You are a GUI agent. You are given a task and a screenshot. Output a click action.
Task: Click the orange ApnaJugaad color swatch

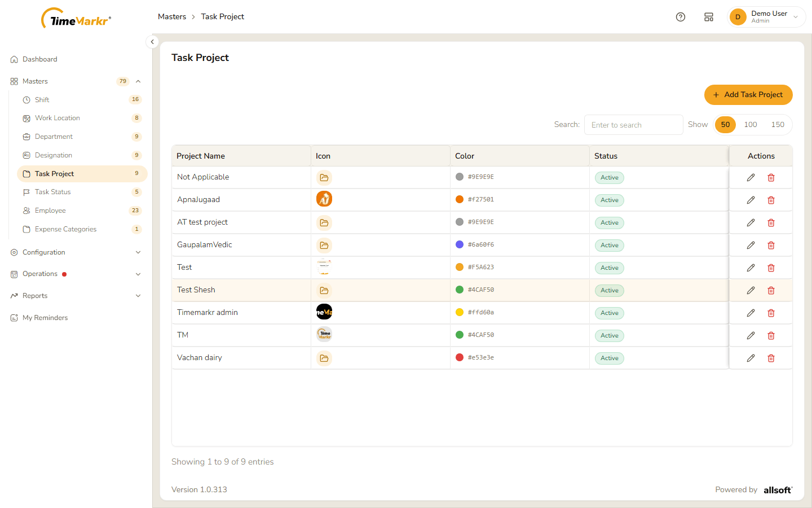click(460, 199)
